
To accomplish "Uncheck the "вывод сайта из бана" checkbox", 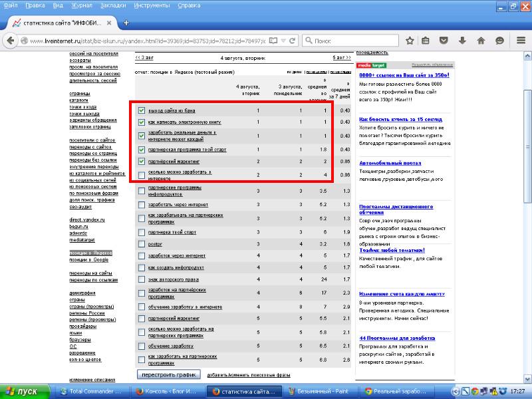I will coord(142,110).
